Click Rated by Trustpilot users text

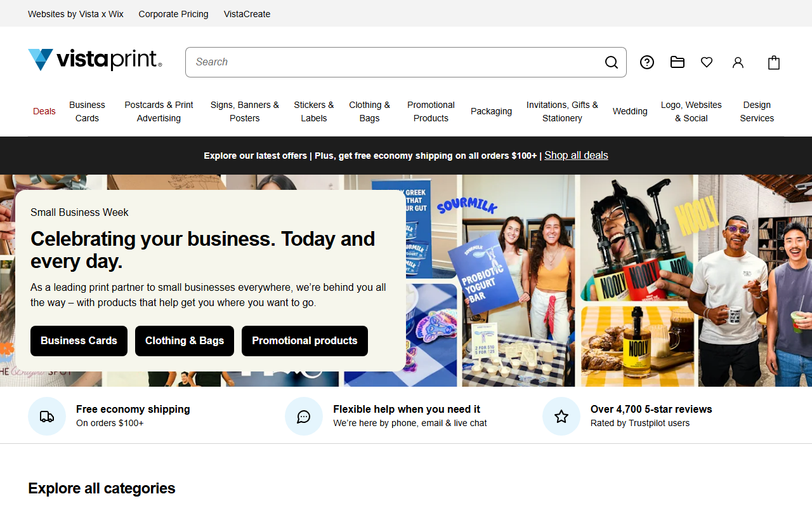(640, 424)
